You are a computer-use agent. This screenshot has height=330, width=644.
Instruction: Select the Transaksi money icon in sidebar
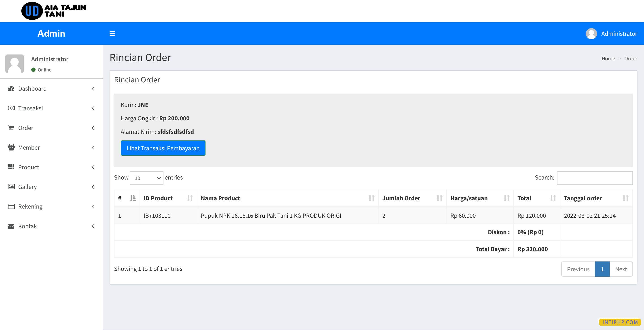[11, 108]
